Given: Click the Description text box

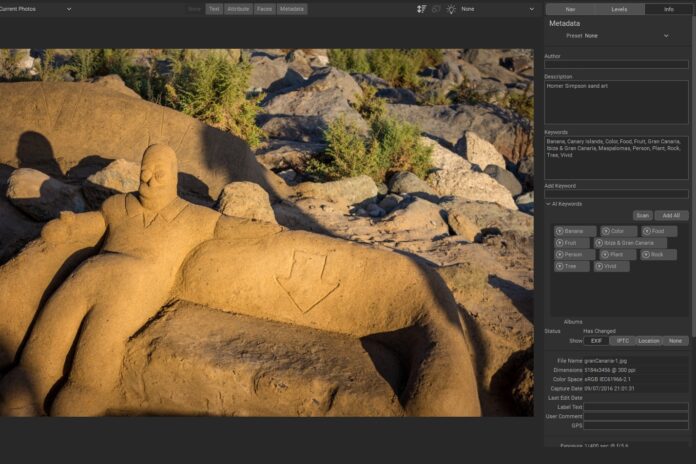Looking at the screenshot, I should (x=616, y=103).
